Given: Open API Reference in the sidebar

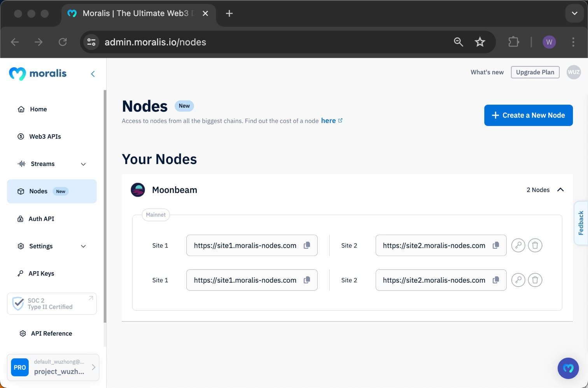Looking at the screenshot, I should click(x=52, y=334).
